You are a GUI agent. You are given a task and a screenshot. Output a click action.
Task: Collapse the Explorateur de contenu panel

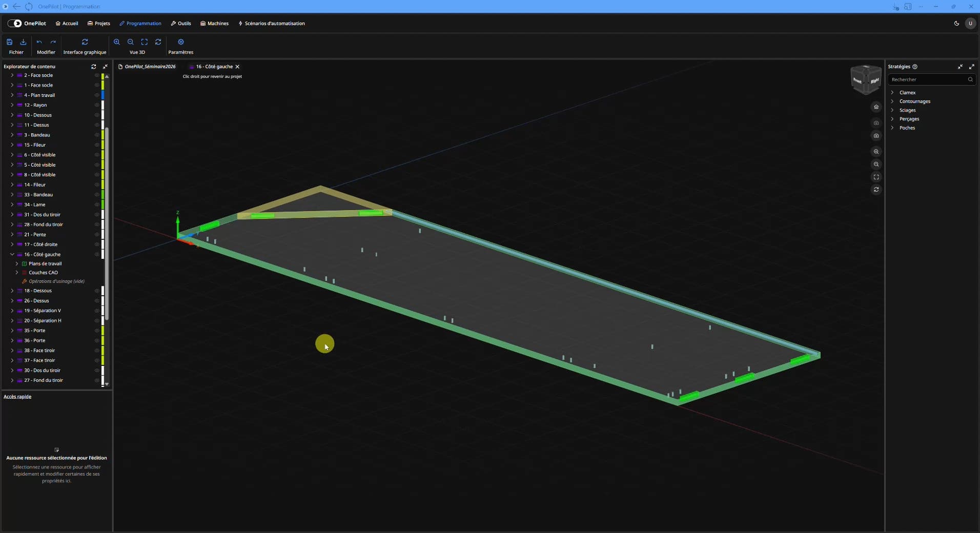click(105, 67)
